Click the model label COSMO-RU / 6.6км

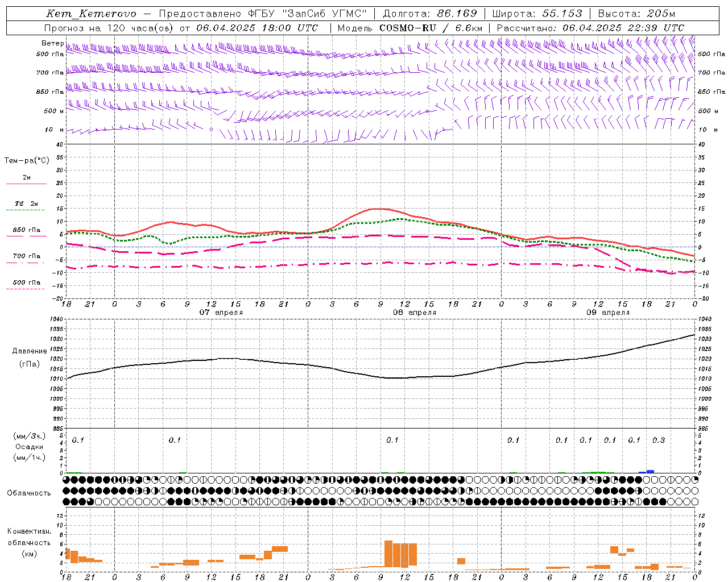431,28
